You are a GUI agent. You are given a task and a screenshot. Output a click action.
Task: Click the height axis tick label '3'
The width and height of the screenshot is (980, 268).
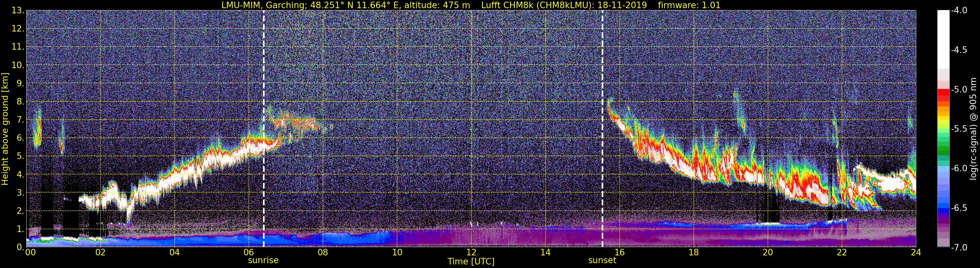tap(20, 193)
